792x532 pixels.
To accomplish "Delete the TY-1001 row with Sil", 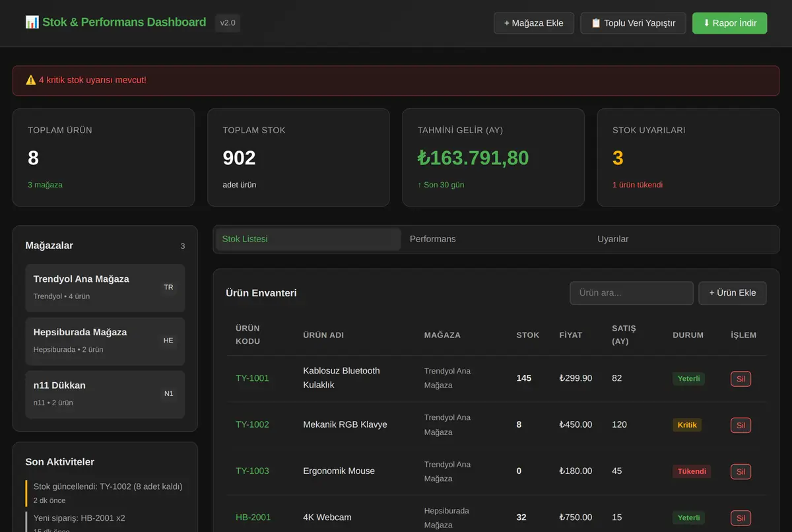I will (741, 379).
